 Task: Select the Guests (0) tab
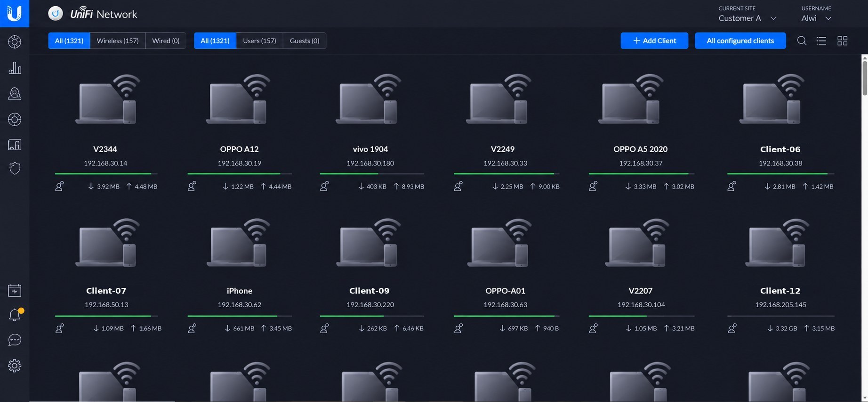pyautogui.click(x=305, y=41)
